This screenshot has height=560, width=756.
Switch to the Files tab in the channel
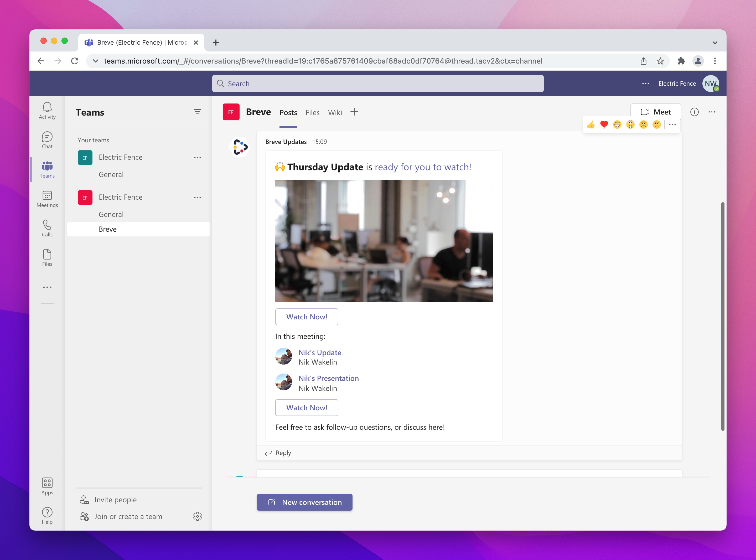[x=312, y=112]
